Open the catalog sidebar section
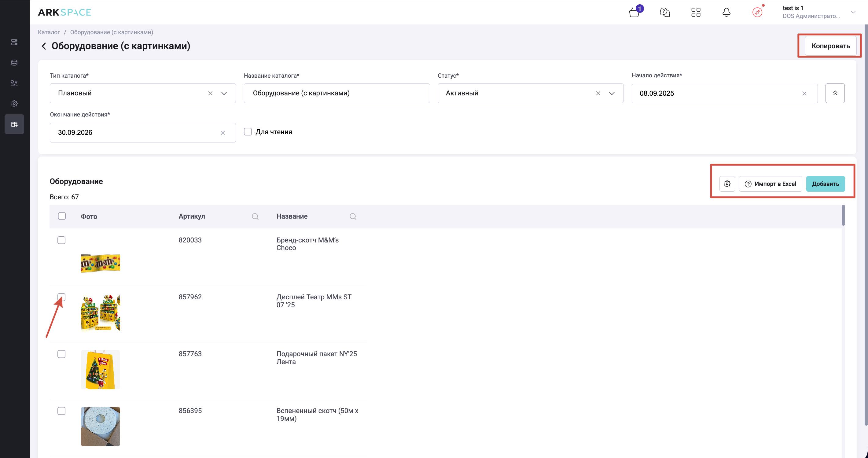The height and width of the screenshot is (458, 868). tap(14, 124)
